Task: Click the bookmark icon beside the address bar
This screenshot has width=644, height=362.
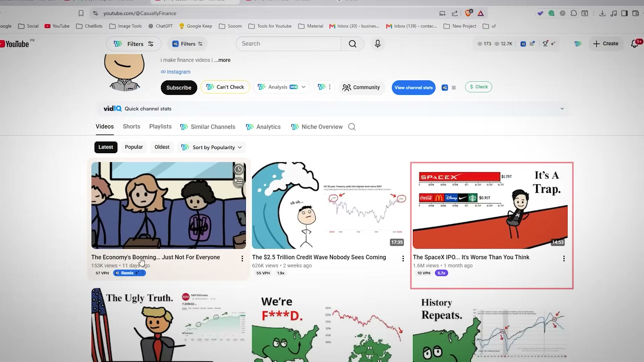Action: pyautogui.click(x=81, y=13)
